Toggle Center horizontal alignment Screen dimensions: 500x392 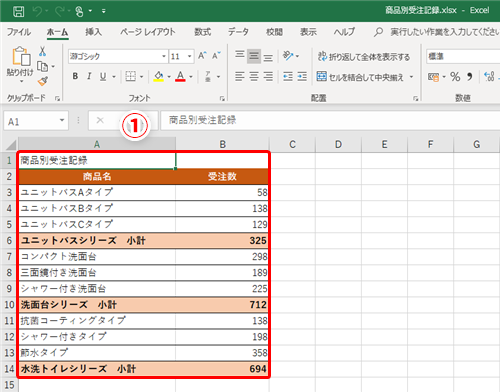[x=254, y=77]
